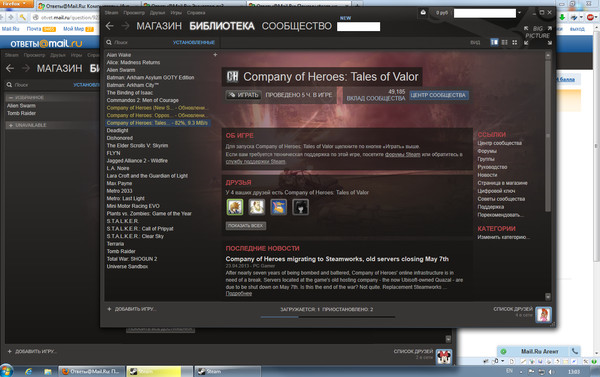The height and width of the screenshot is (377, 600).
Task: Select the grid view icon
Action: pos(515,42)
